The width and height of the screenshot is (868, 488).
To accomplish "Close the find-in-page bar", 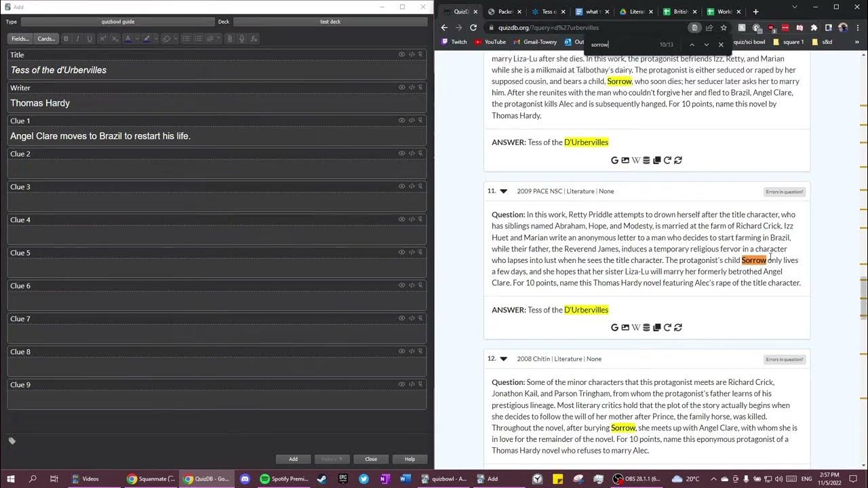I will pos(721,44).
